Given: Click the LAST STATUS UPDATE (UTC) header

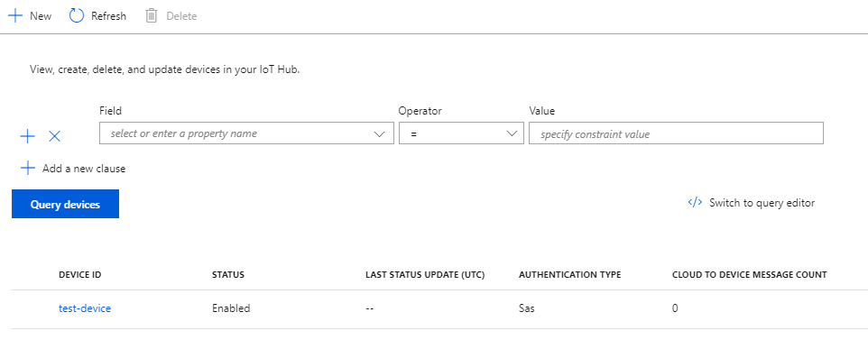Looking at the screenshot, I should 425,274.
